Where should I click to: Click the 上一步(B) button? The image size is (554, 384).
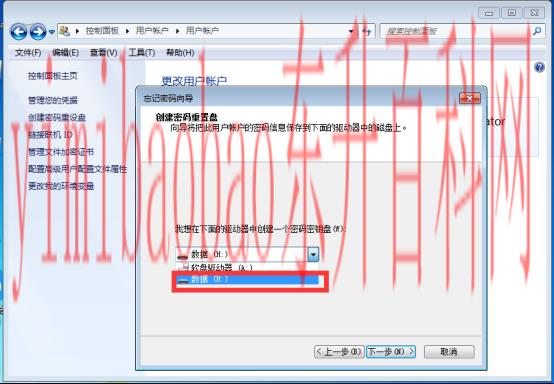pyautogui.click(x=339, y=351)
